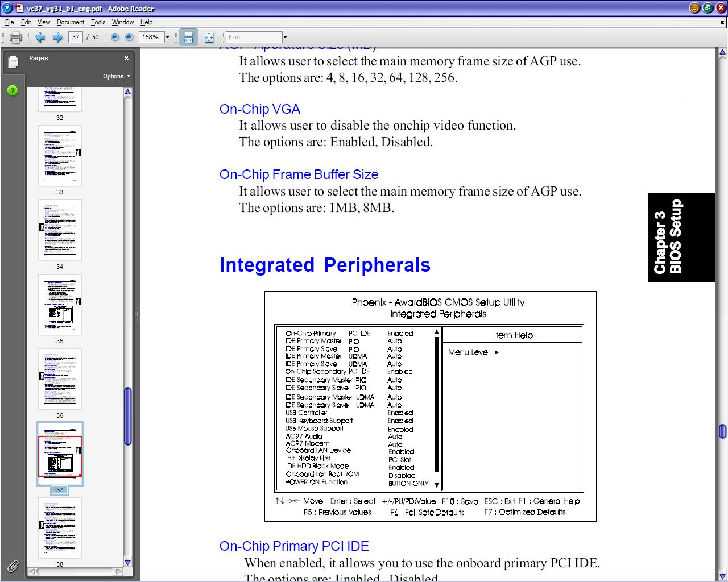Open the Window menu
728x582 pixels.
(x=123, y=22)
